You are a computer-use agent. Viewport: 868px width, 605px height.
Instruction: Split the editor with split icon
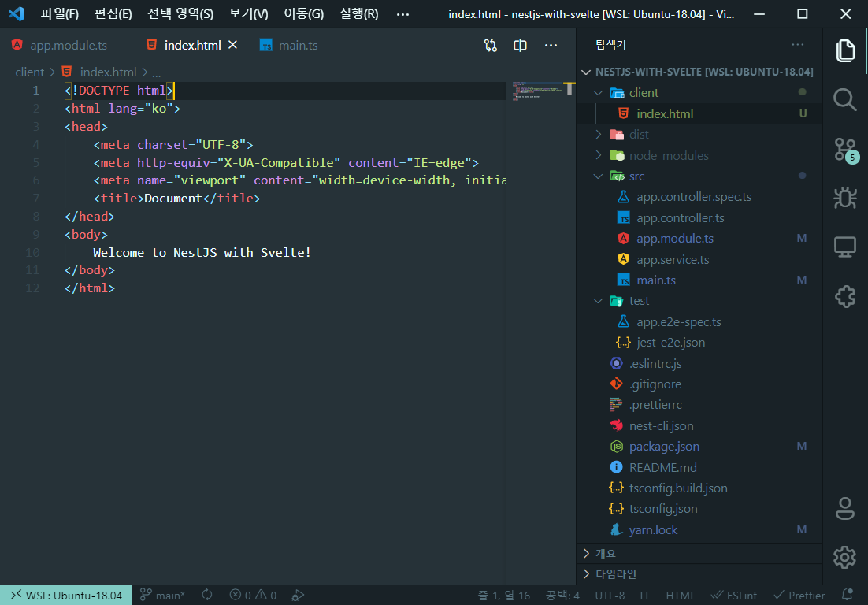point(521,46)
